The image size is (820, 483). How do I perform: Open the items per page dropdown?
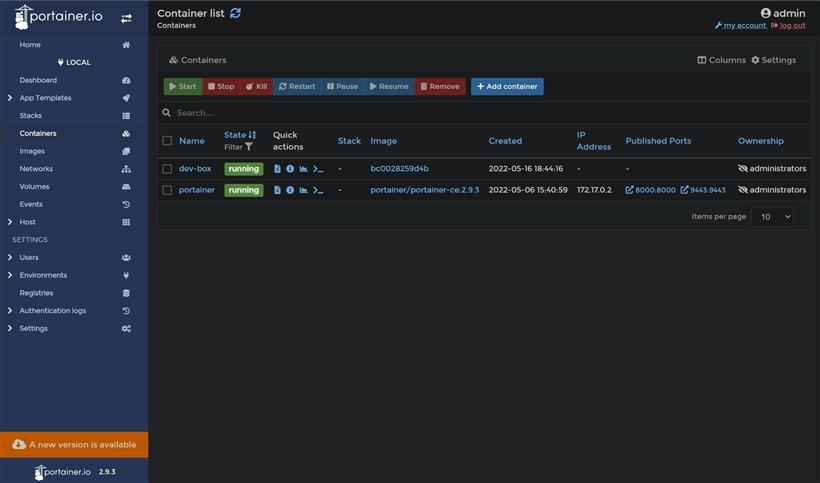point(772,217)
